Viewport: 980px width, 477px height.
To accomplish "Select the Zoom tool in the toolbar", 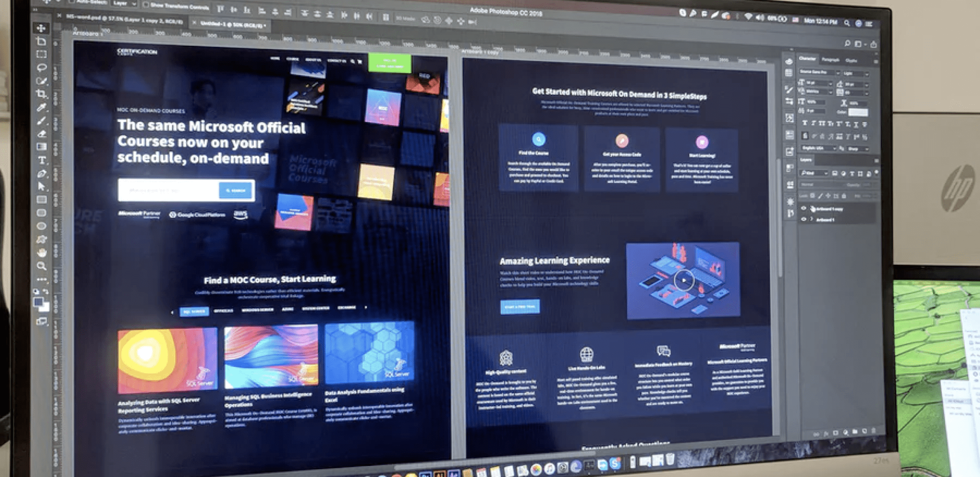I will tap(41, 266).
